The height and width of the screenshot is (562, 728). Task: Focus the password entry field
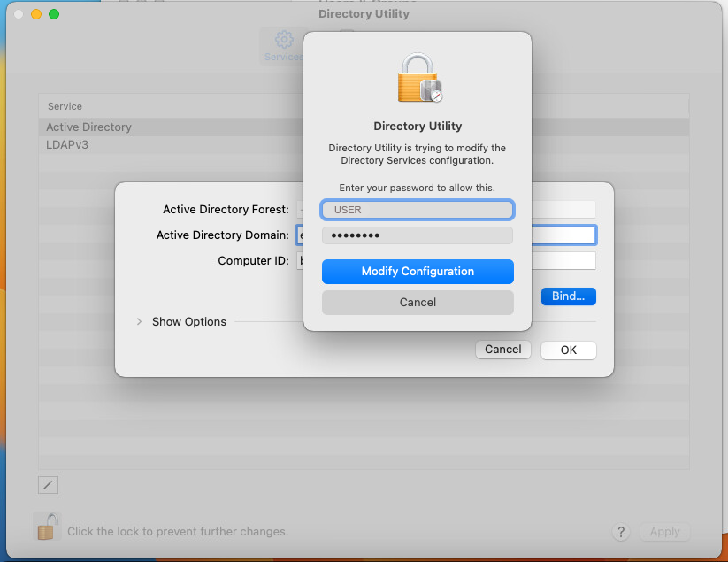click(x=418, y=235)
